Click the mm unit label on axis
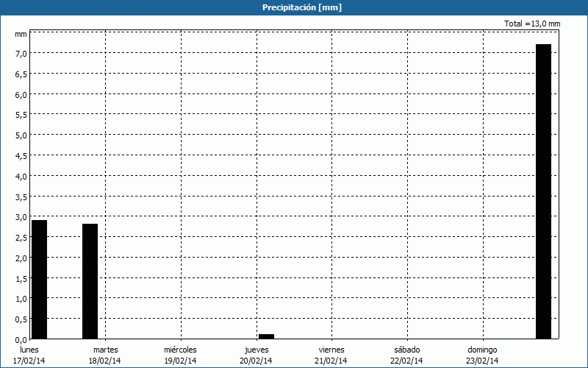Image resolution: width=588 pixels, height=368 pixels. (x=21, y=34)
